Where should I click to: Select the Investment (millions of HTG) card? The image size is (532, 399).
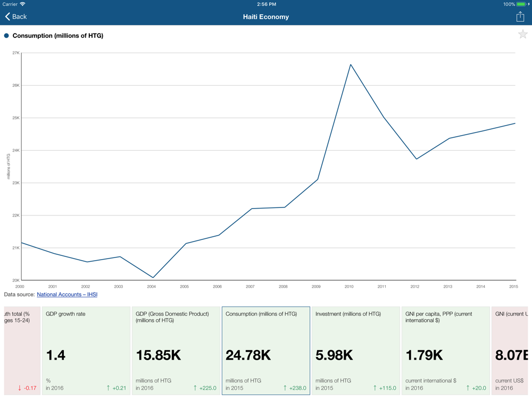click(355, 351)
